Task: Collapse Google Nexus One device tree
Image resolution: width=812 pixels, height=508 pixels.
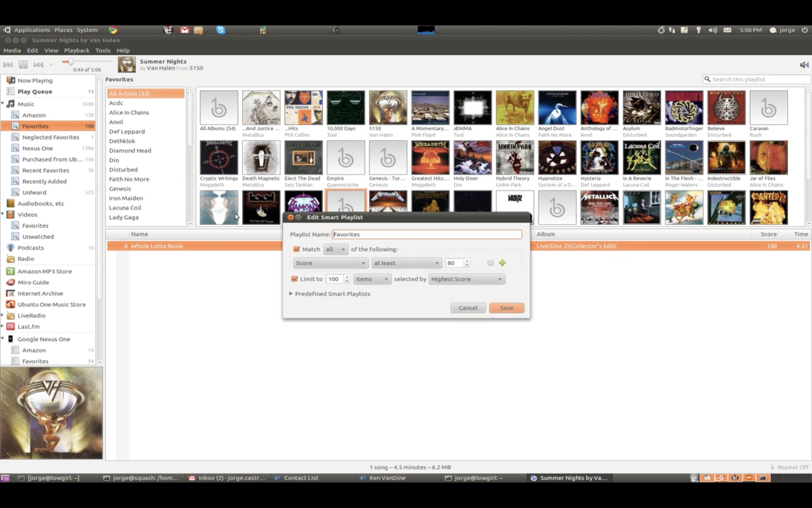Action: pyautogui.click(x=3, y=339)
